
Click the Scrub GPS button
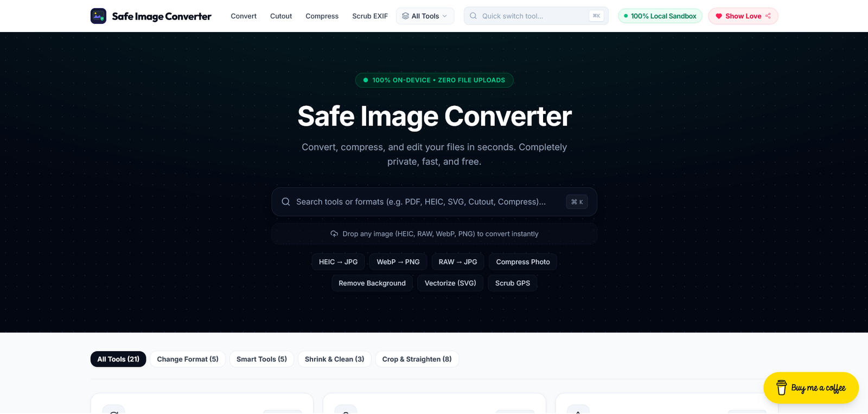click(x=513, y=283)
